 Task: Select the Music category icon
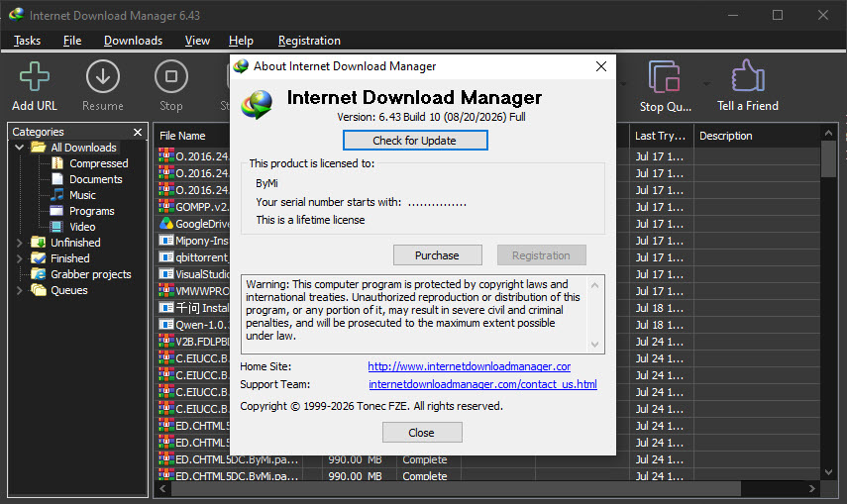click(x=56, y=195)
